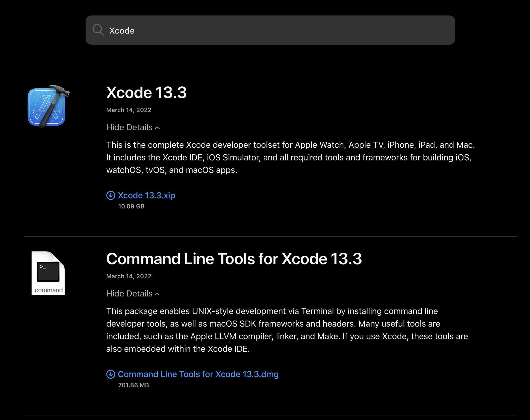Click Hide Details under Command Line Tools
Screen dimensions: 530x420
coord(129,294)
